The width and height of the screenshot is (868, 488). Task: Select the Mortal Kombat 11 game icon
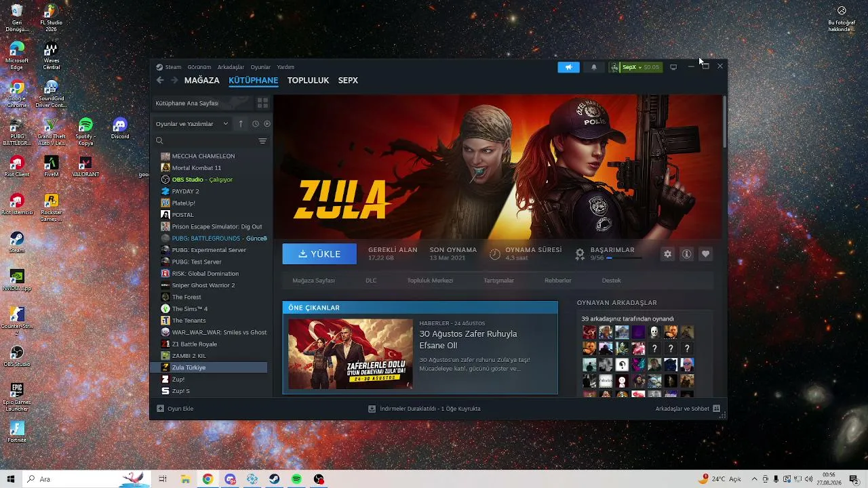tap(165, 167)
